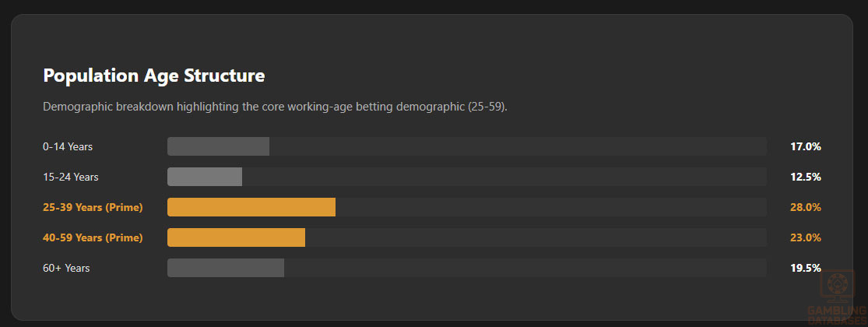Click the gray filled 60+ Years bar
The image size is (868, 327).
[x=226, y=268]
